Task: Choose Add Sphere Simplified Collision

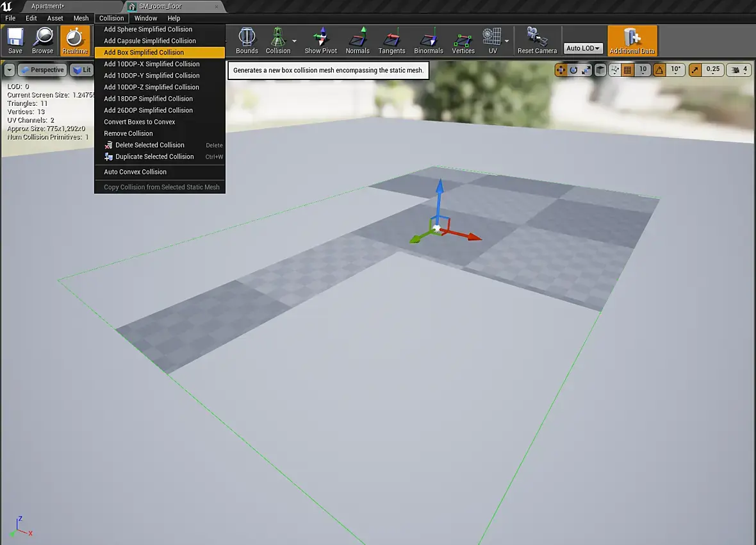Action: click(x=160, y=29)
